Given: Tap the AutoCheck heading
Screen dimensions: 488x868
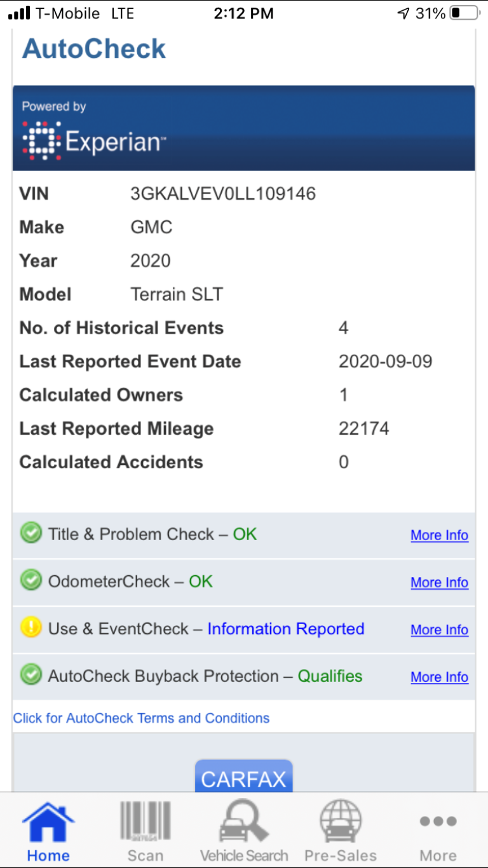Looking at the screenshot, I should coord(94,49).
